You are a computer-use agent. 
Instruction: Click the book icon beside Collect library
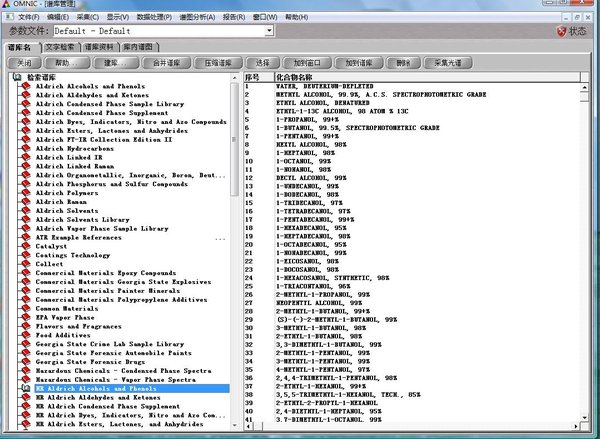tap(26, 264)
